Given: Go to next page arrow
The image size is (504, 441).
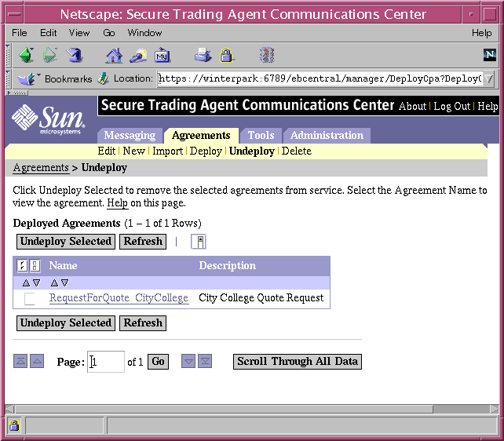Looking at the screenshot, I should coord(188,361).
